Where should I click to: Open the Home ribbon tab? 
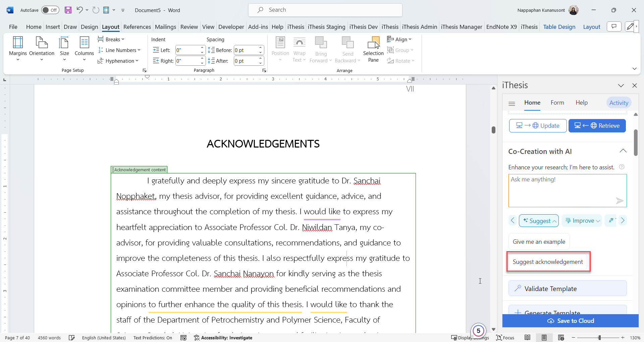pyautogui.click(x=34, y=27)
